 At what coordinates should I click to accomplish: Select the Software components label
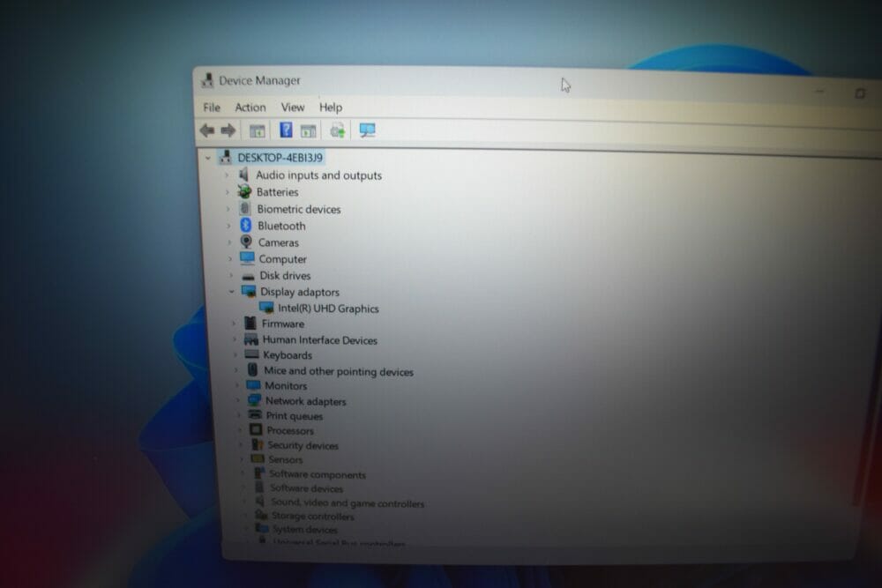[318, 474]
